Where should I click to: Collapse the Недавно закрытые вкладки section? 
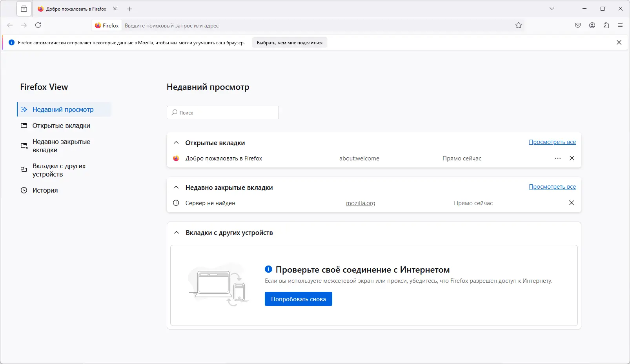pos(176,187)
